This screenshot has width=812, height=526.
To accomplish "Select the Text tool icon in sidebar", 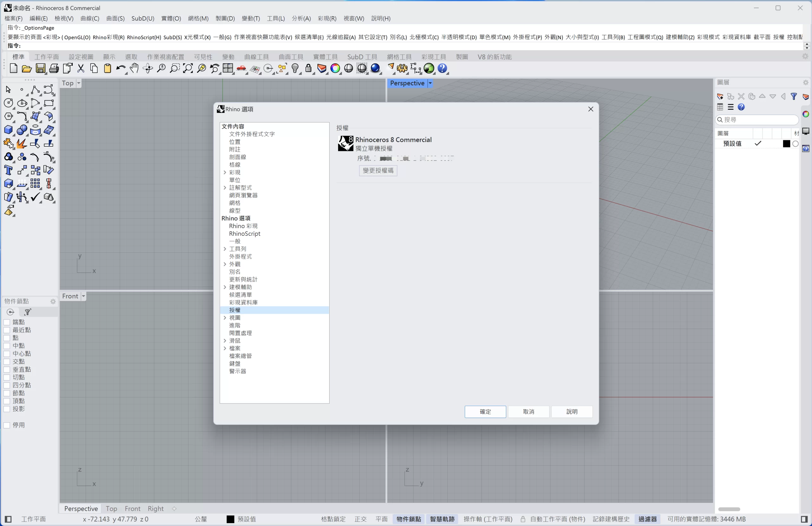I will 9,170.
